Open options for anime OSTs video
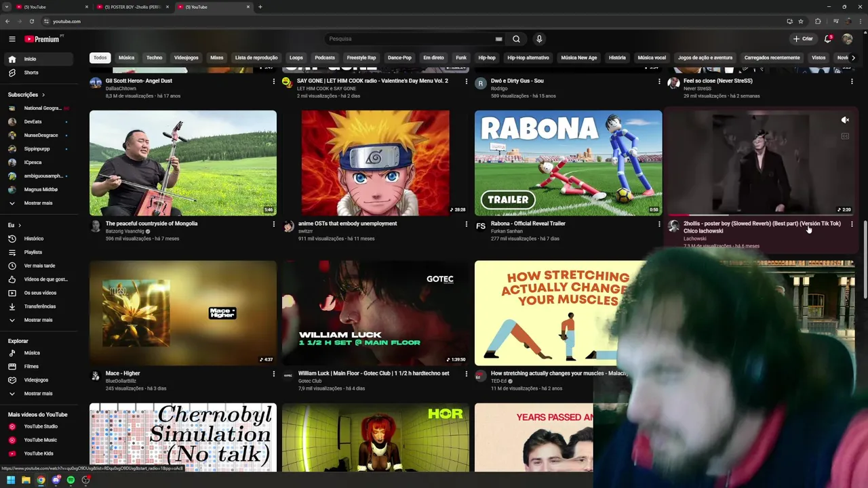The width and height of the screenshot is (868, 488). [467, 224]
